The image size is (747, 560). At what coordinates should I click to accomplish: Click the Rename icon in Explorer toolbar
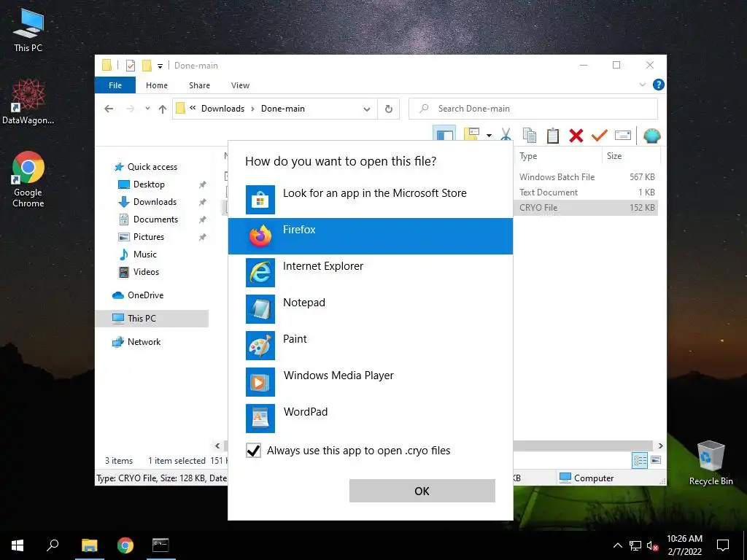623,136
